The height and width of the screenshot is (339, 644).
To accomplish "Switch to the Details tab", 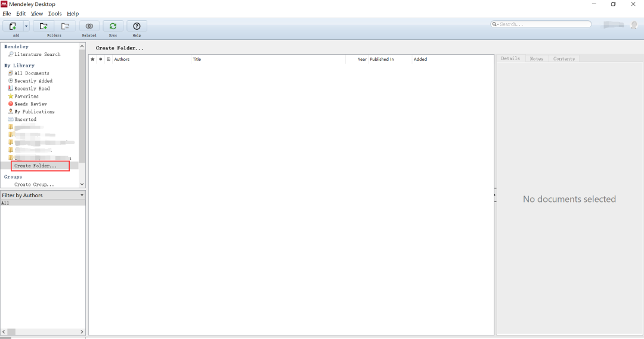I will pos(510,59).
